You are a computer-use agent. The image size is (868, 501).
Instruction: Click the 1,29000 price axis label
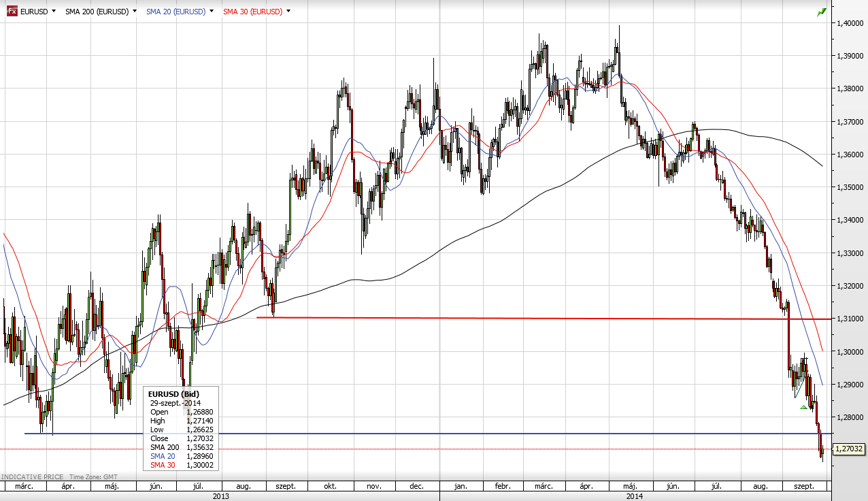pyautogui.click(x=850, y=385)
